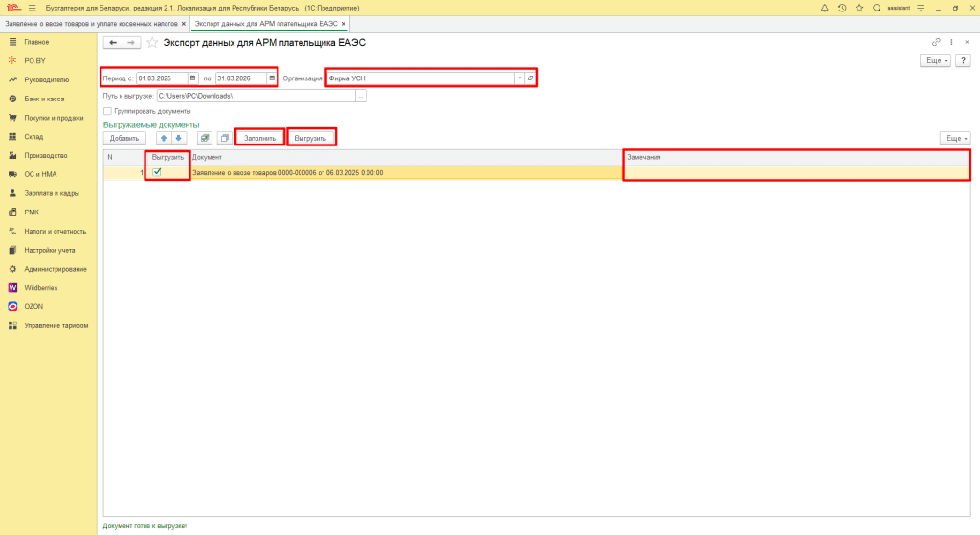Screen dimensions: 980x535
Task: Open Руководителю in the sidebar
Action: [x=46, y=80]
